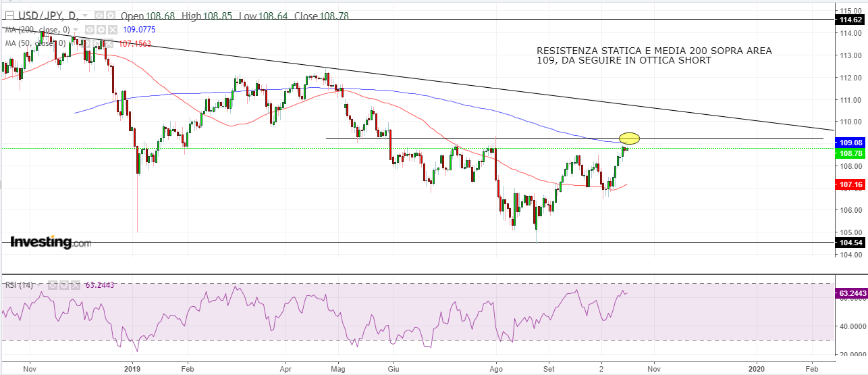Remove the RSI (14) indicator
This screenshot has height=375, width=868.
pos(74,285)
